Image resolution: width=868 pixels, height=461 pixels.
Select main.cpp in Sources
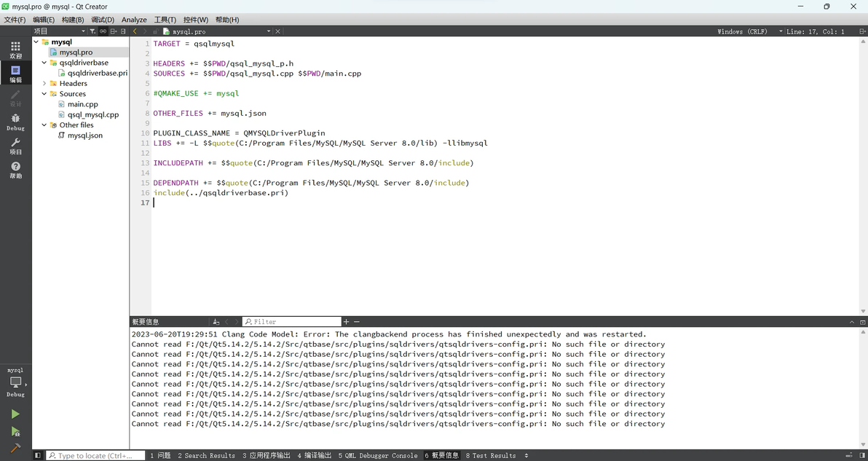(82, 104)
